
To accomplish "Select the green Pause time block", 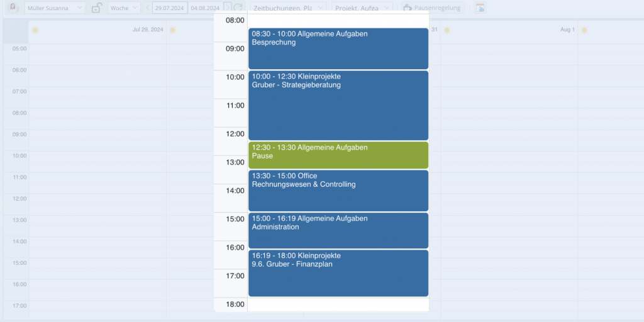I will click(x=338, y=155).
